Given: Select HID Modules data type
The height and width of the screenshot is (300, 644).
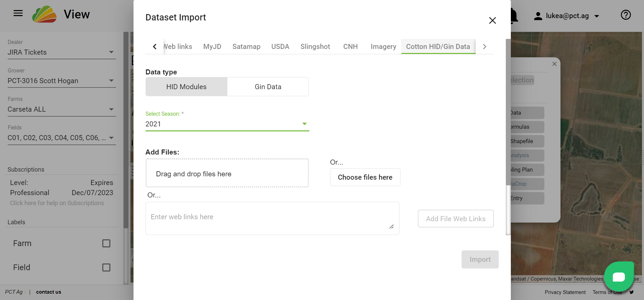Looking at the screenshot, I should coord(186,87).
